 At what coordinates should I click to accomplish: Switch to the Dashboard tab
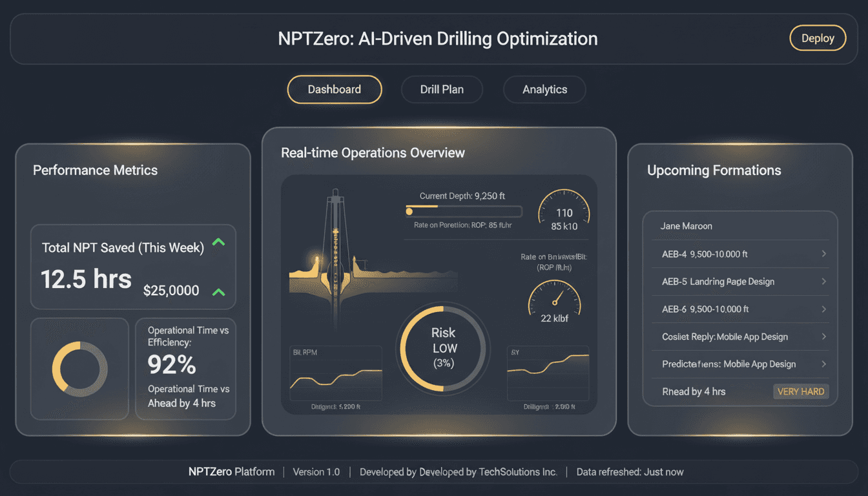coord(334,89)
